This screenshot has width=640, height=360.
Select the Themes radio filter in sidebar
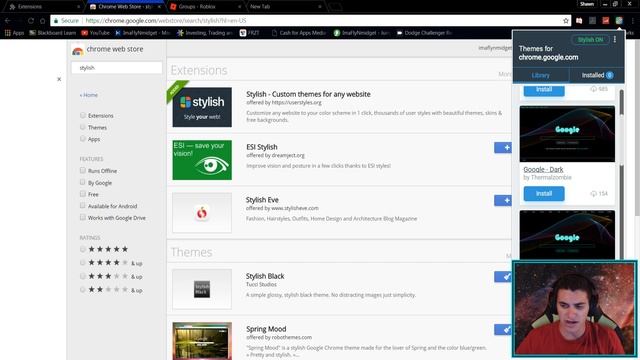(83, 127)
